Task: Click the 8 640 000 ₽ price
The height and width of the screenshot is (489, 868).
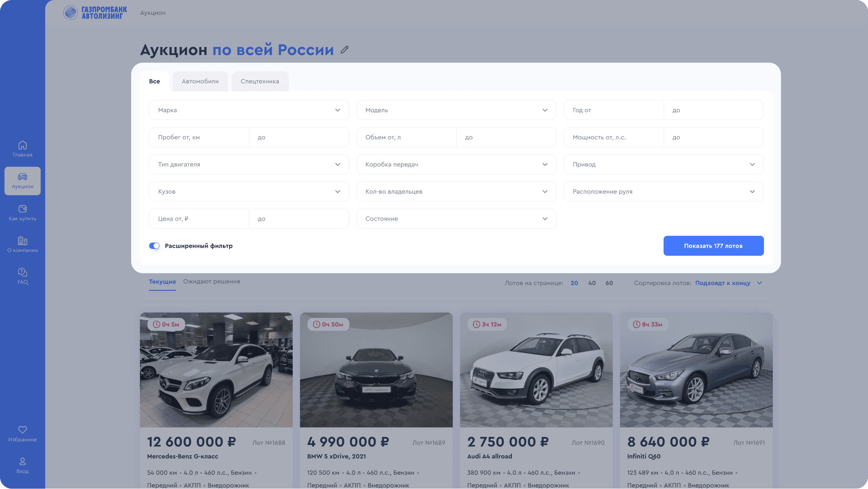Action: click(x=668, y=442)
